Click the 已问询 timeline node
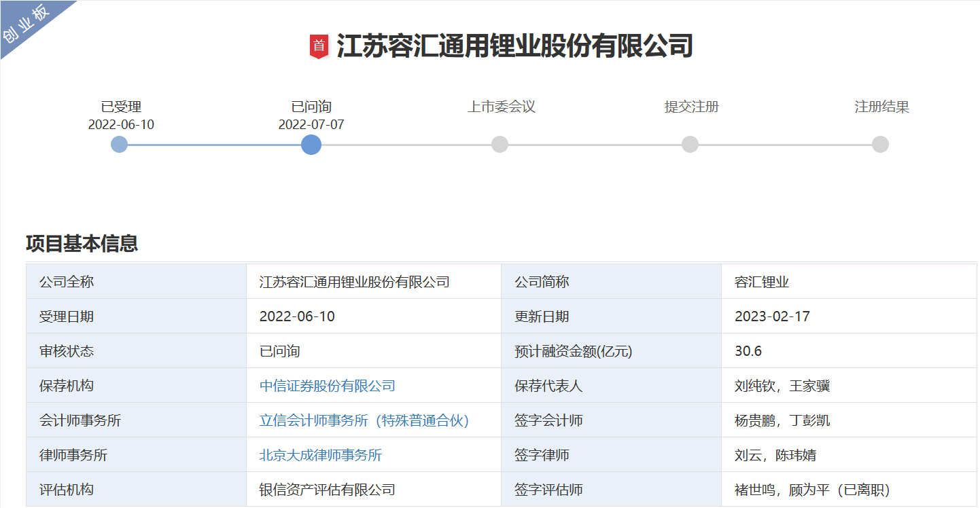Image resolution: width=980 pixels, height=508 pixels. tap(311, 145)
